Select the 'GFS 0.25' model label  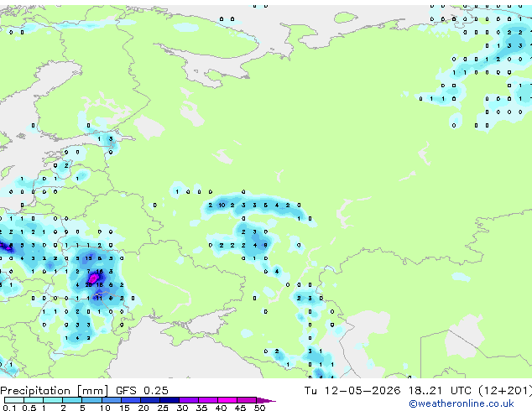142,391
